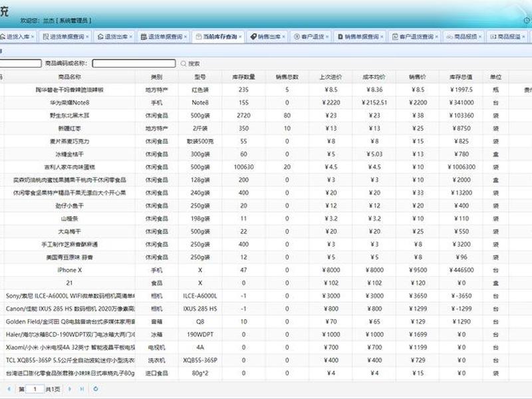Focus the page number box showing 1
Screen dimensions: 532x399
pyautogui.click(x=35, y=389)
